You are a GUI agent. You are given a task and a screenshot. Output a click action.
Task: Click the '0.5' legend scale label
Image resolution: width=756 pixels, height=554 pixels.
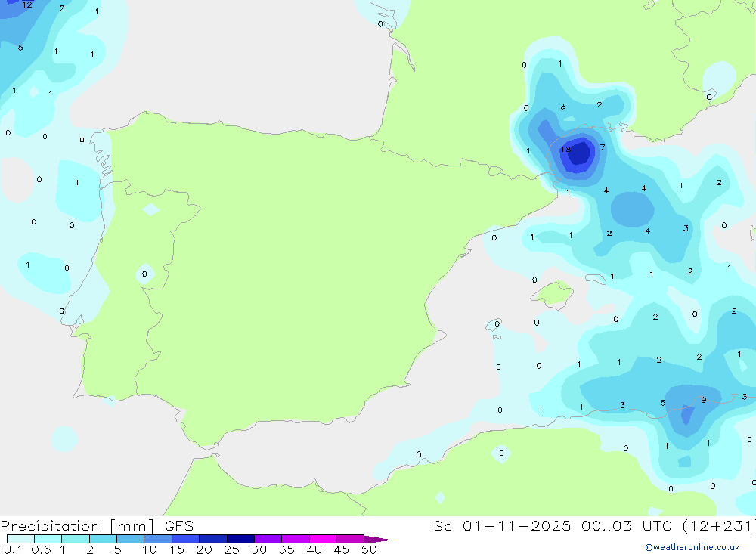(41, 549)
